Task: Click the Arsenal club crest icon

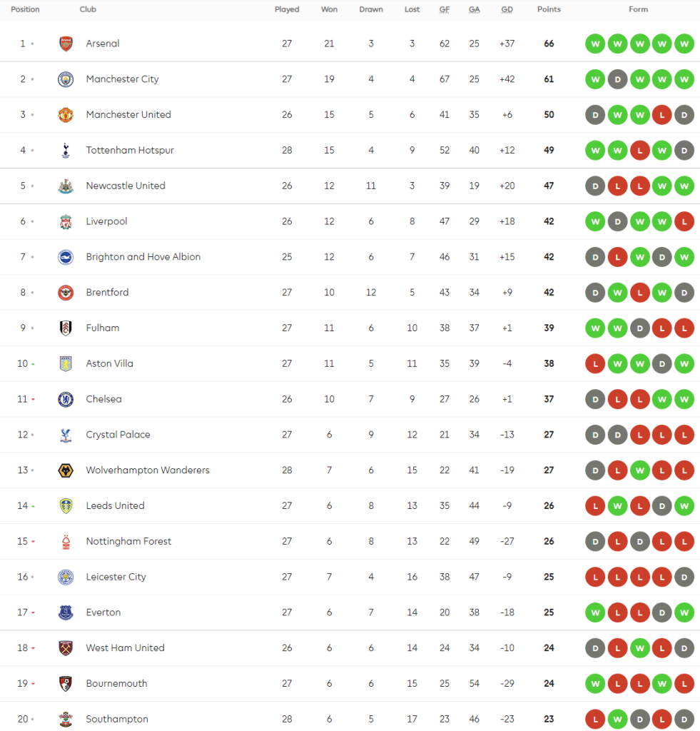Action: 66,44
